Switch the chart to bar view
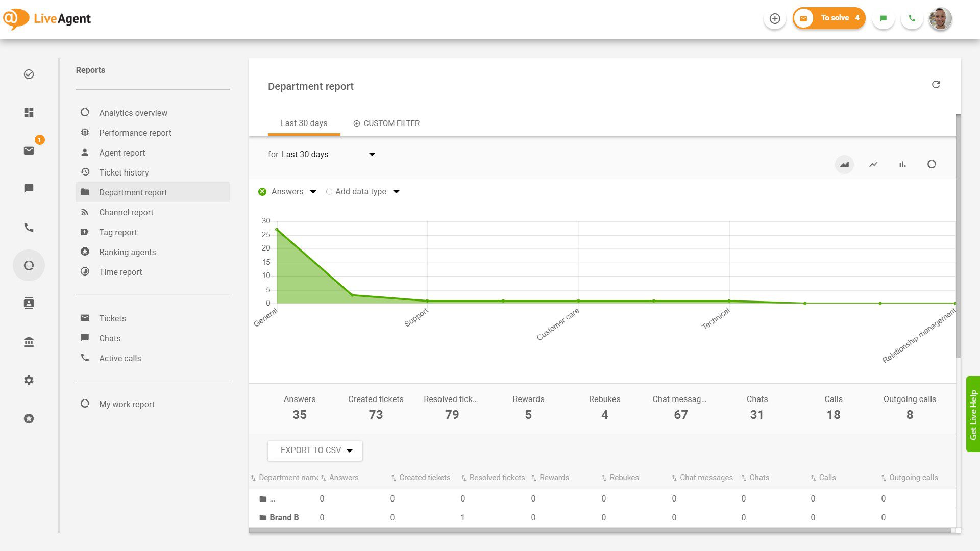Image resolution: width=980 pixels, height=551 pixels. (x=902, y=164)
